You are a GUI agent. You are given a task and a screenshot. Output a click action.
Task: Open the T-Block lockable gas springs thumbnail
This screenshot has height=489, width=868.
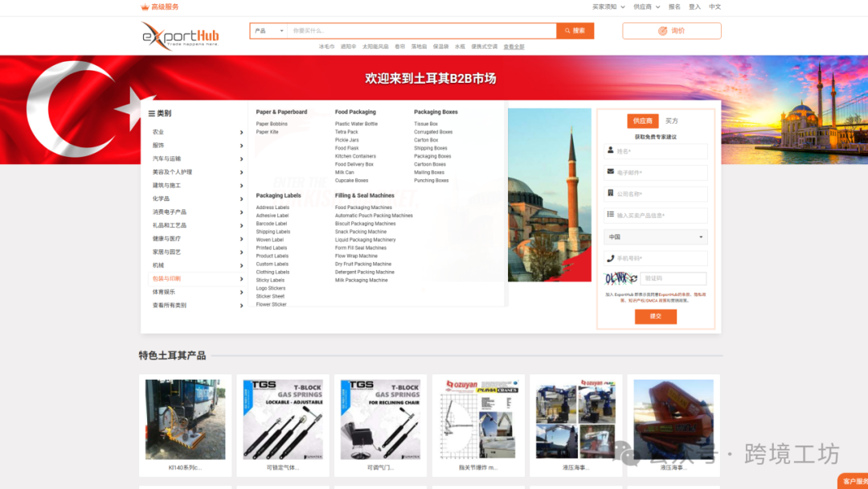(283, 419)
